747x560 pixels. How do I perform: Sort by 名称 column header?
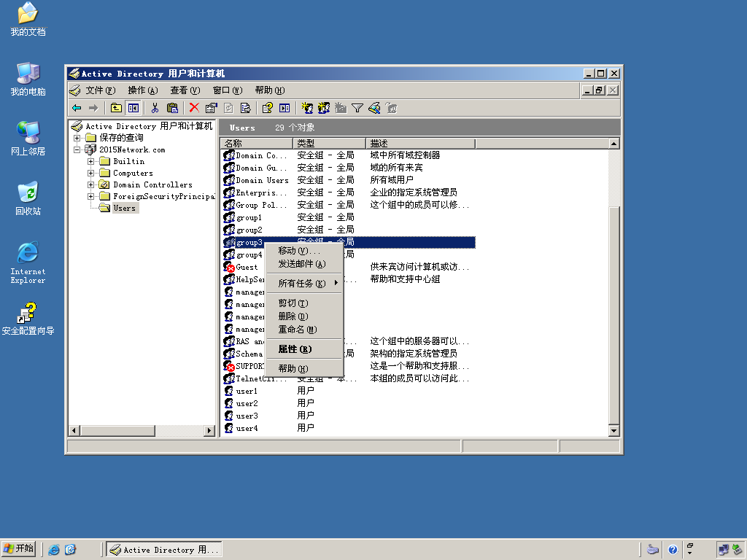point(257,144)
